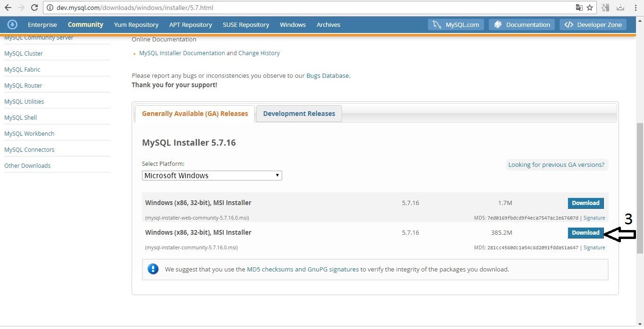The width and height of the screenshot is (644, 329).
Task: Open MD5 checksums and GnuPG signatures link
Action: coord(302,269)
